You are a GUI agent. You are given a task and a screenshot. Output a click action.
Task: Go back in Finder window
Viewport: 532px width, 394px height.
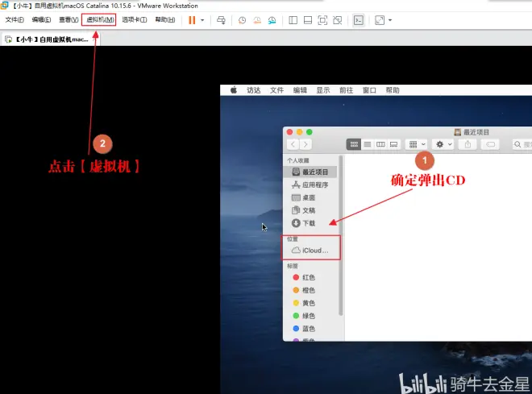click(x=293, y=144)
